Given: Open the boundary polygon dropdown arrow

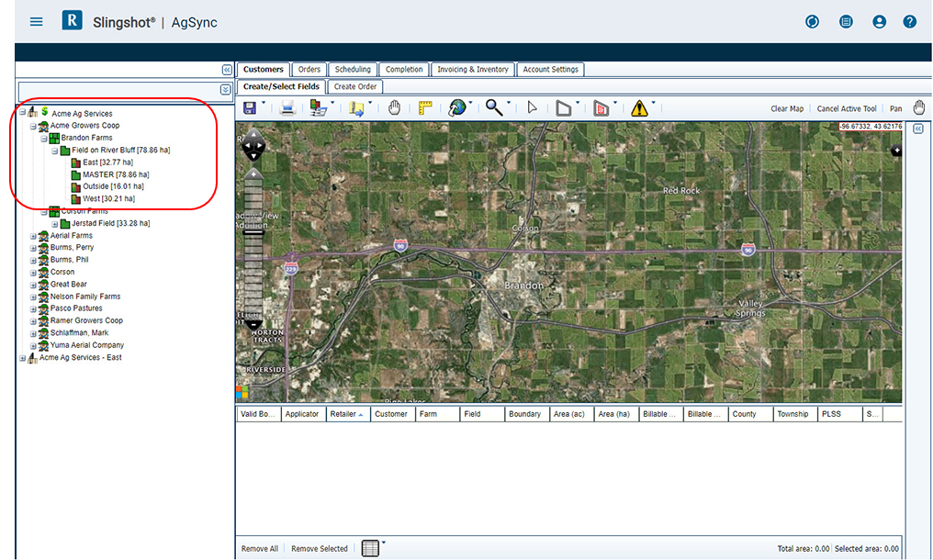Looking at the screenshot, I should (x=578, y=103).
